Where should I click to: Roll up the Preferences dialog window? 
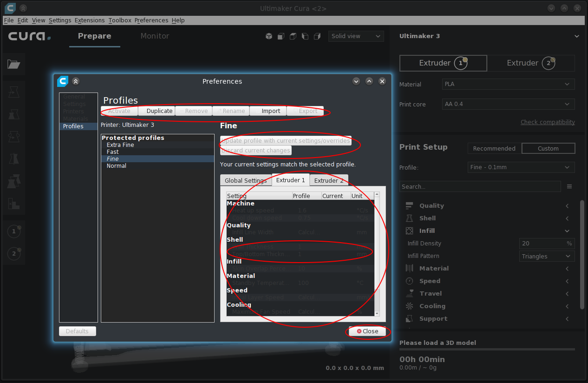click(76, 81)
